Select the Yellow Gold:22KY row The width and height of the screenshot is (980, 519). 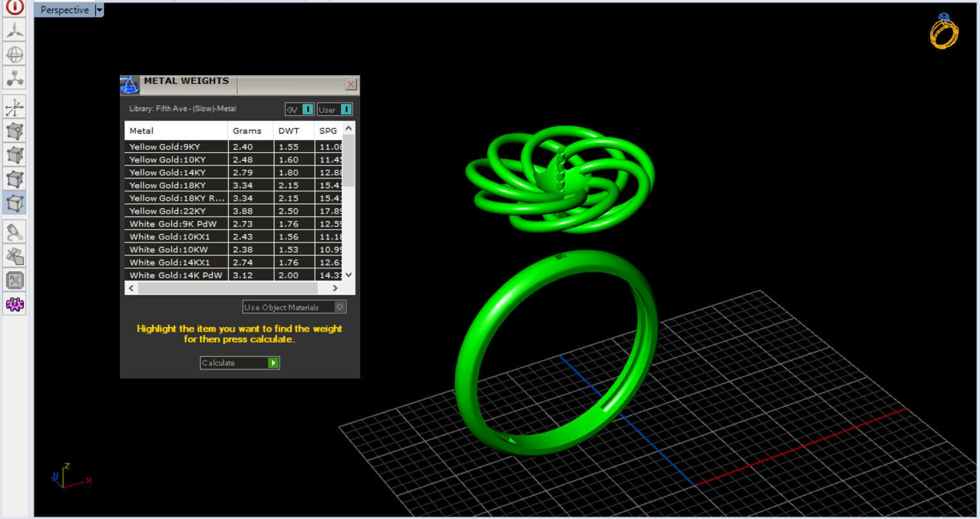click(x=234, y=211)
